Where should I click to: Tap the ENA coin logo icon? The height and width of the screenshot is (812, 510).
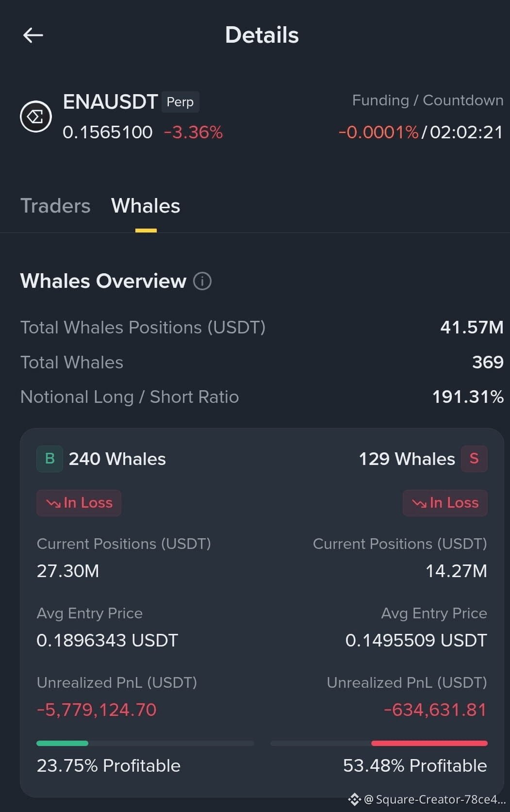pyautogui.click(x=36, y=116)
